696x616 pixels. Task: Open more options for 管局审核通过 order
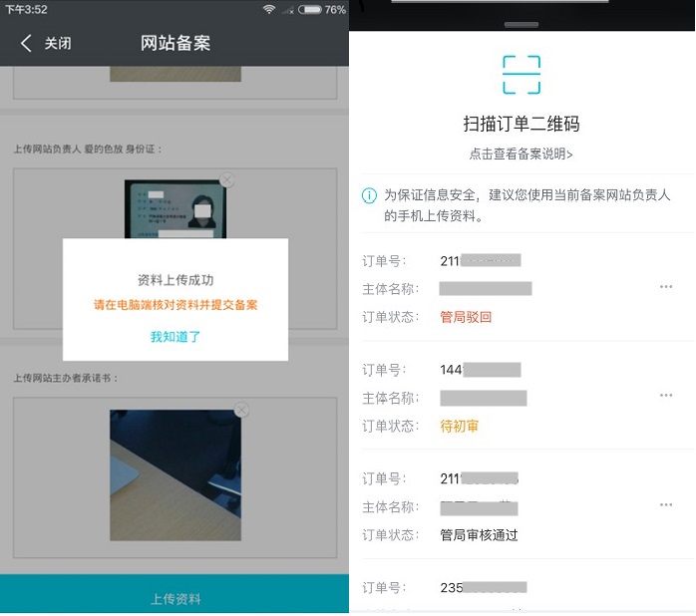[665, 505]
